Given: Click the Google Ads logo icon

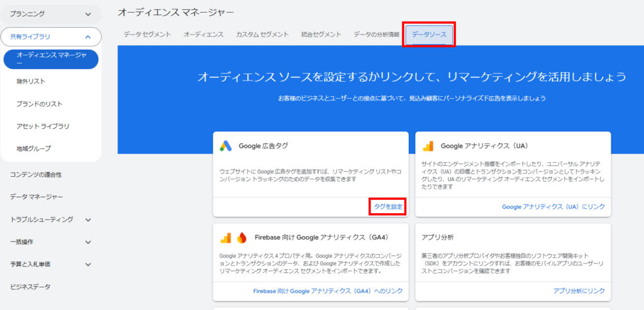Looking at the screenshot, I should click(226, 146).
